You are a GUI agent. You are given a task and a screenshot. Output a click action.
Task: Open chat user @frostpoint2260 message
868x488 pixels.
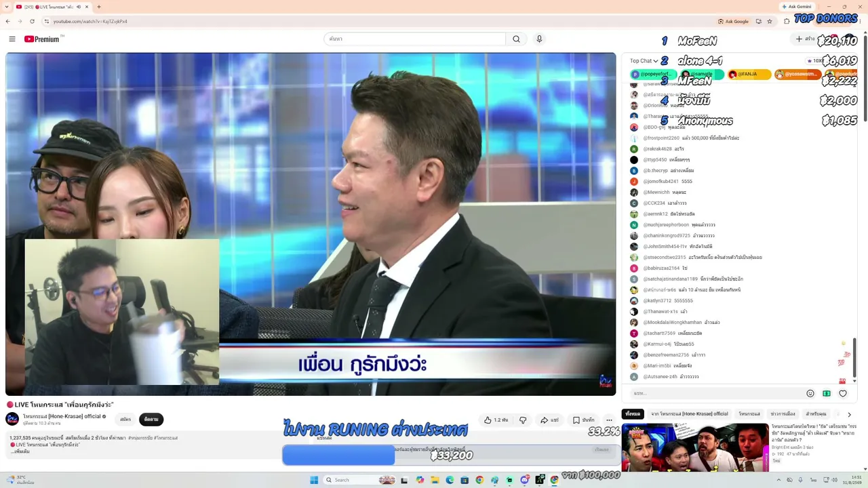[x=691, y=138]
